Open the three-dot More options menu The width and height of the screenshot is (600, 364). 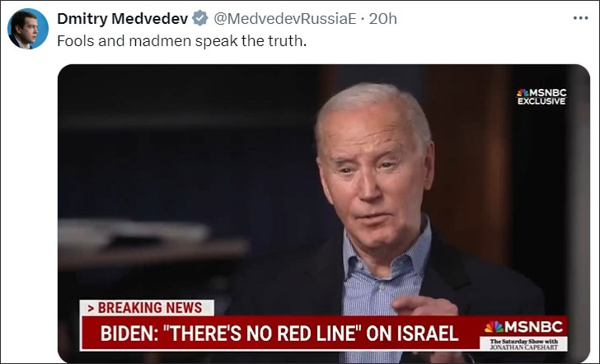580,18
